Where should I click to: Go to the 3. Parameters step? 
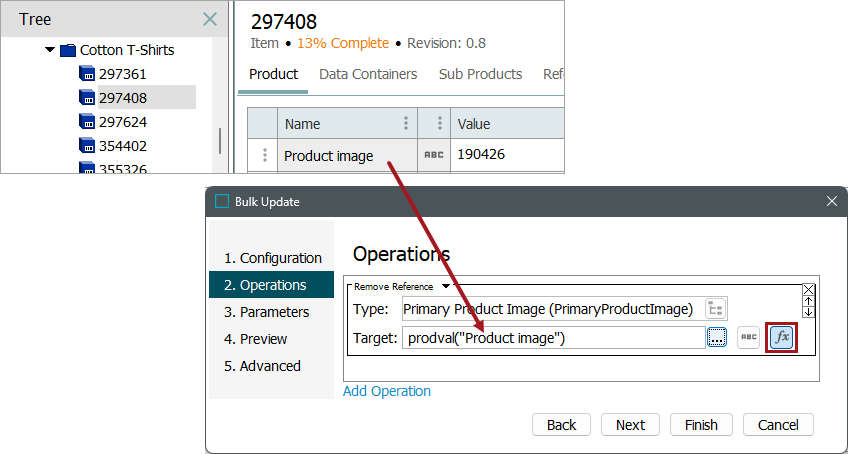coord(266,312)
